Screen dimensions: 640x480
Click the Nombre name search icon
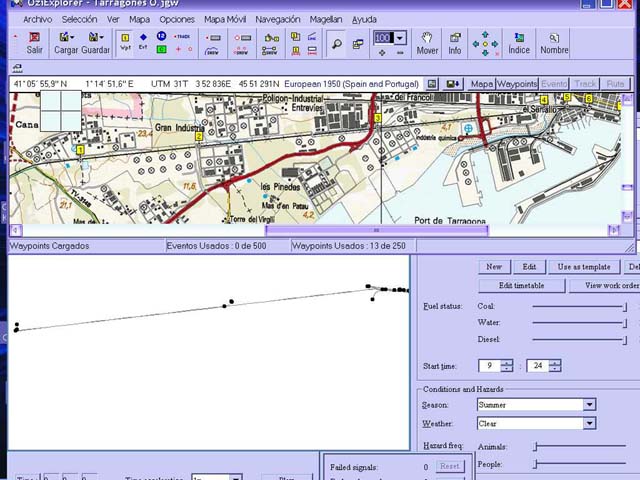tap(554, 42)
